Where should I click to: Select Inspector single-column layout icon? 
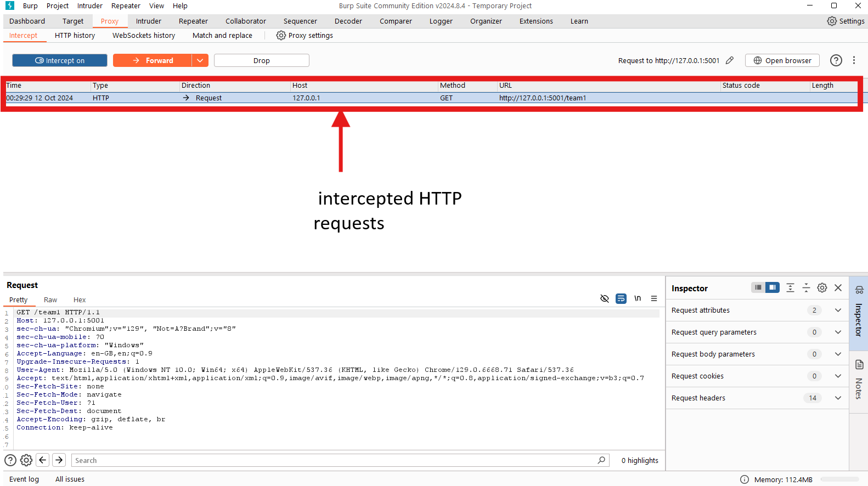pyautogui.click(x=758, y=287)
